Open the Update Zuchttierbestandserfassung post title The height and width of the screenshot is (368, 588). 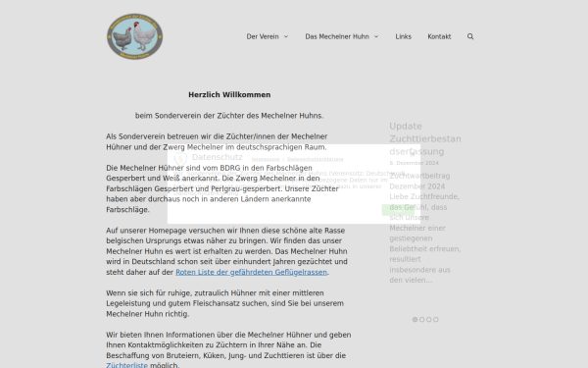pos(425,138)
